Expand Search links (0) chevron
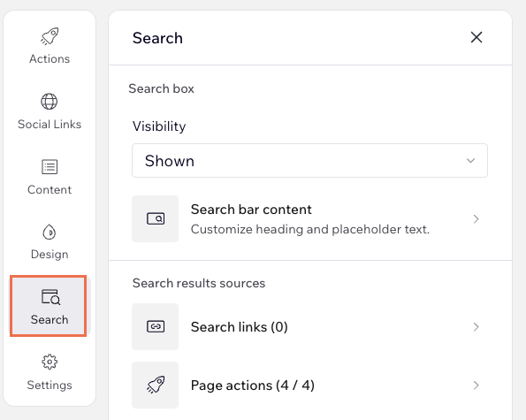 [x=476, y=327]
